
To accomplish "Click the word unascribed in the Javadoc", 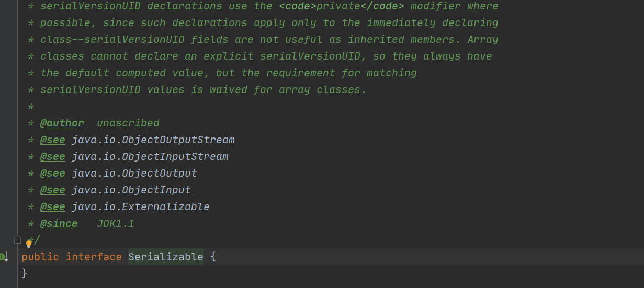I will click(x=128, y=123).
